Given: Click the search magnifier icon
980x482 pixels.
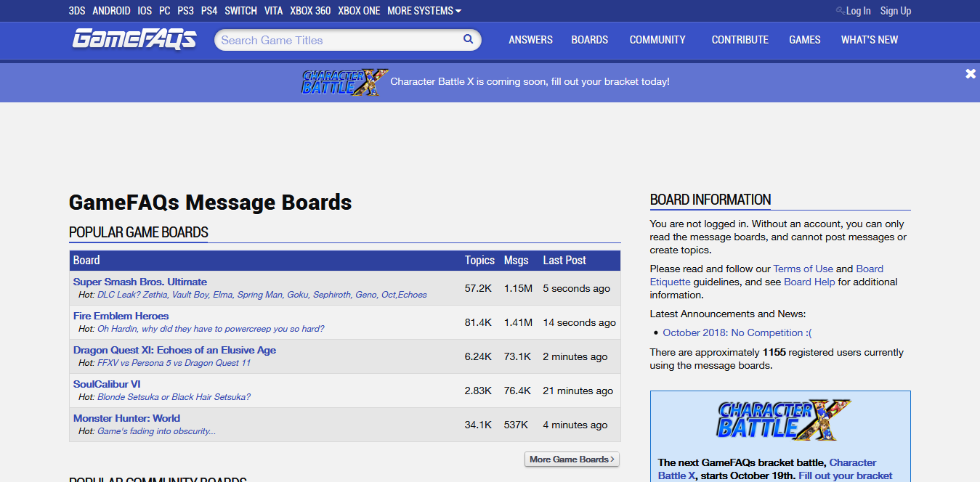Looking at the screenshot, I should pos(469,39).
